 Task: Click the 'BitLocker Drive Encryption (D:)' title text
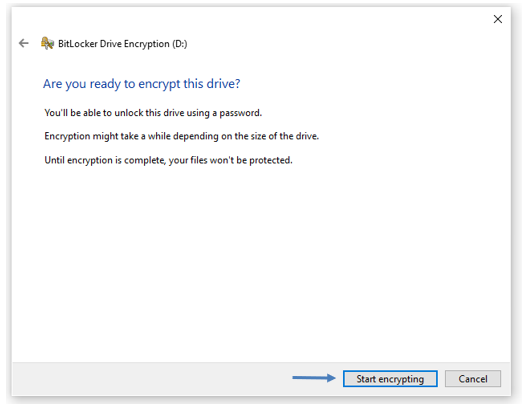[123, 44]
